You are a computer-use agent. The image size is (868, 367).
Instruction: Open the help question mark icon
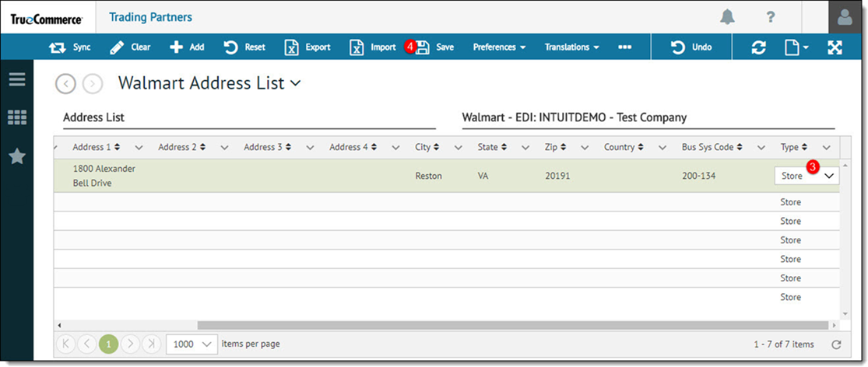coord(771,17)
